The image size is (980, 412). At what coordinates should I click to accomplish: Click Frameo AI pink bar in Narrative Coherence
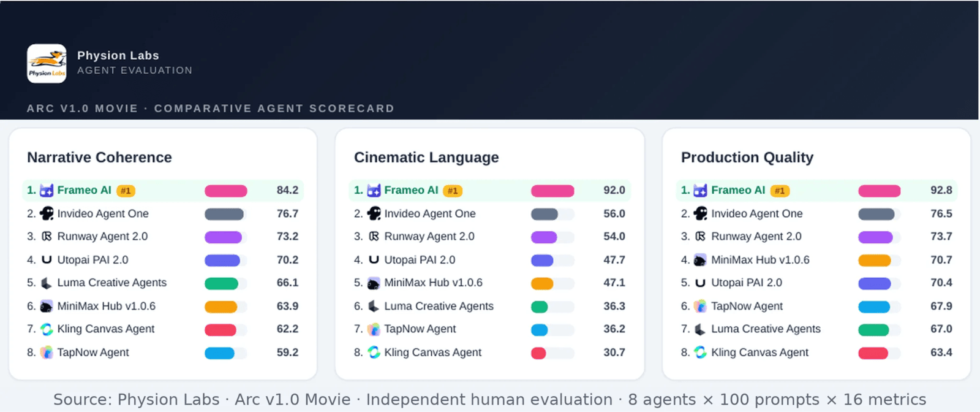[x=226, y=191]
